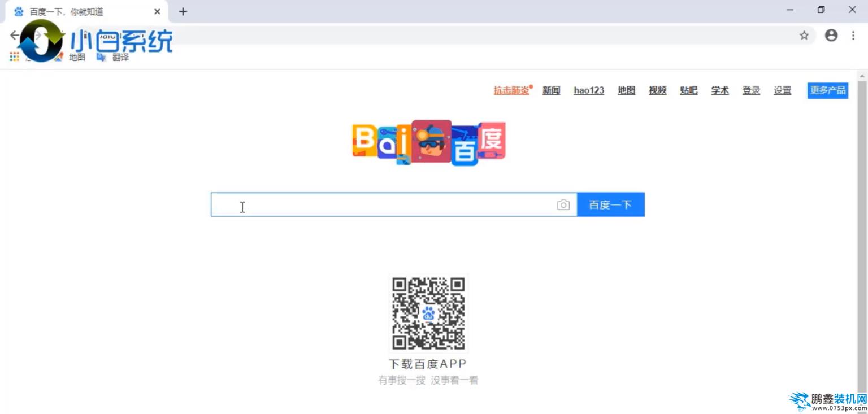
Task: Open the 贴吧 link
Action: (x=689, y=90)
